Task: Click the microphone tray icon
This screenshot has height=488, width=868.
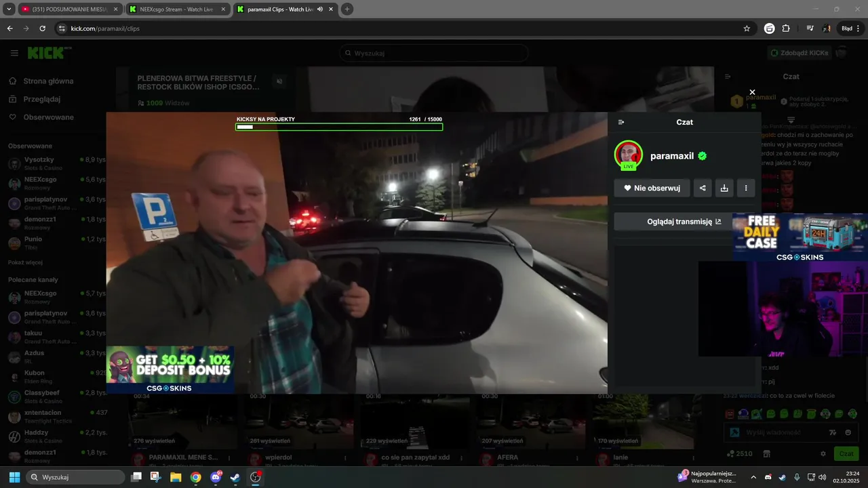Action: (797, 477)
